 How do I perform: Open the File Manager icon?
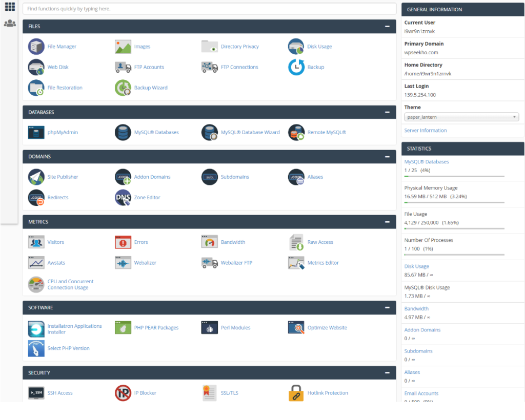tap(36, 47)
